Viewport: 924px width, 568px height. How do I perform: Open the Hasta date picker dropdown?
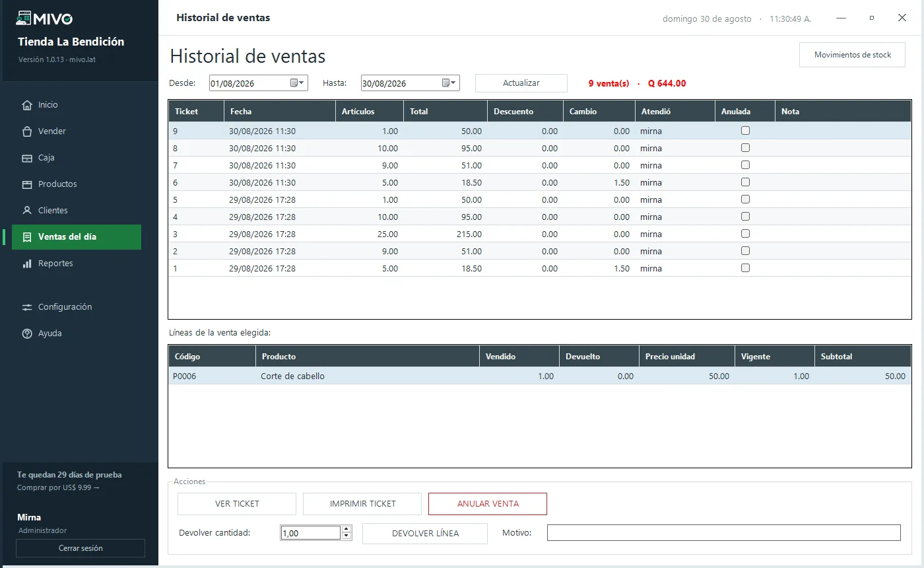(449, 83)
